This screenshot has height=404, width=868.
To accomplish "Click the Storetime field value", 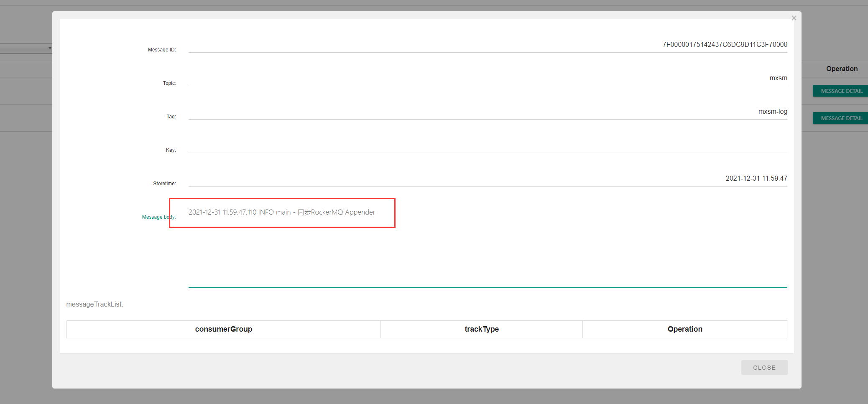I will point(488,179).
